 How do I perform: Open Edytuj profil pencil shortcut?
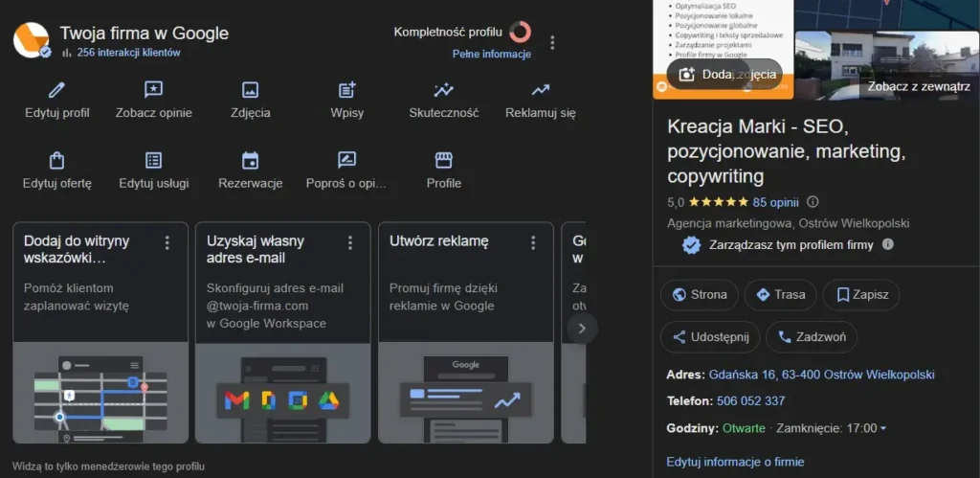coord(56,101)
